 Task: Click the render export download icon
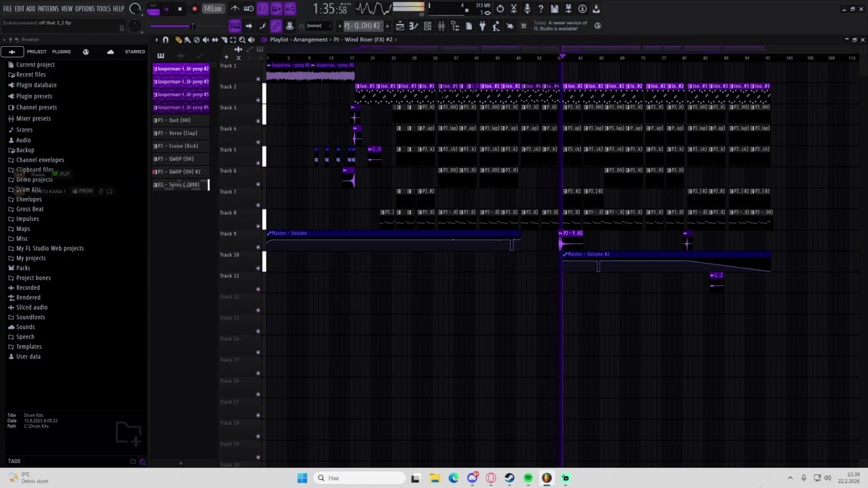pyautogui.click(x=595, y=9)
